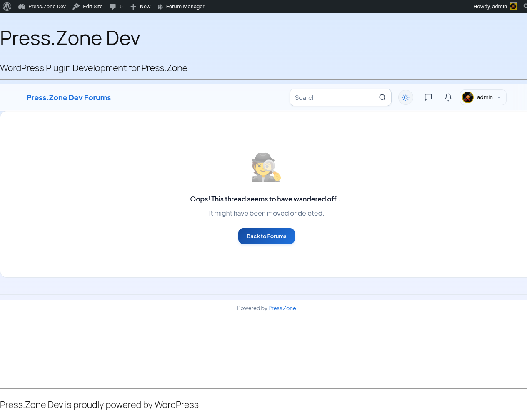This screenshot has width=527, height=420.
Task: Open Press.Zone Dev site title link
Action: (x=70, y=38)
